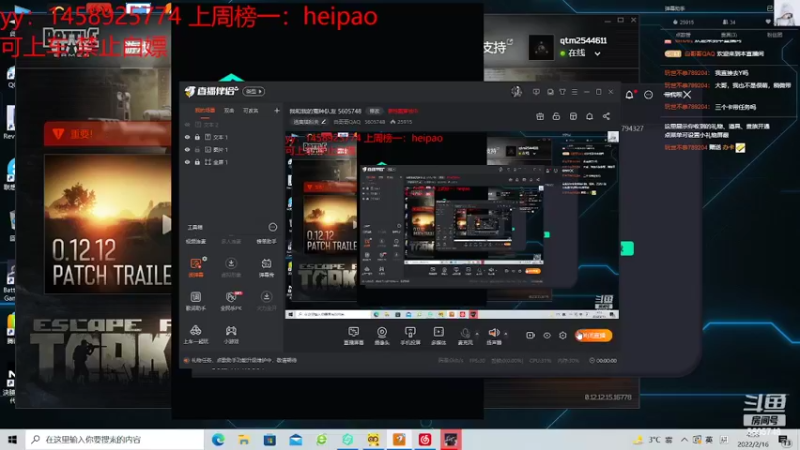Toggle lock on 全屏 1 layer
Image resolution: width=800 pixels, height=450 pixels.
[197, 162]
